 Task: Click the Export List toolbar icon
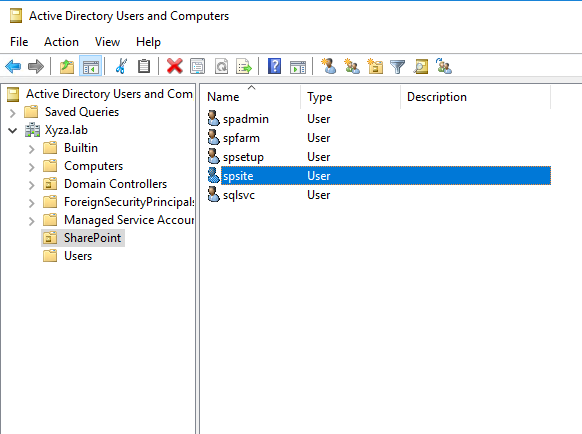(244, 67)
